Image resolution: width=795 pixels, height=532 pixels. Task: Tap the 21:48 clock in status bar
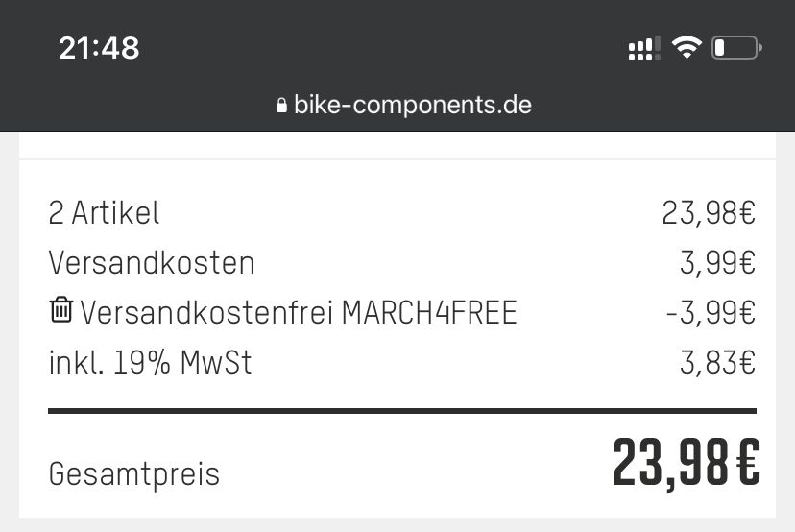pyautogui.click(x=99, y=48)
